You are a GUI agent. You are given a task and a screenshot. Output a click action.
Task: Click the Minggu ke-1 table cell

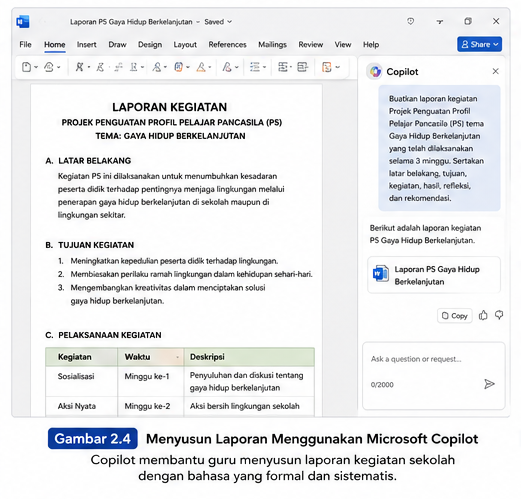[151, 381]
